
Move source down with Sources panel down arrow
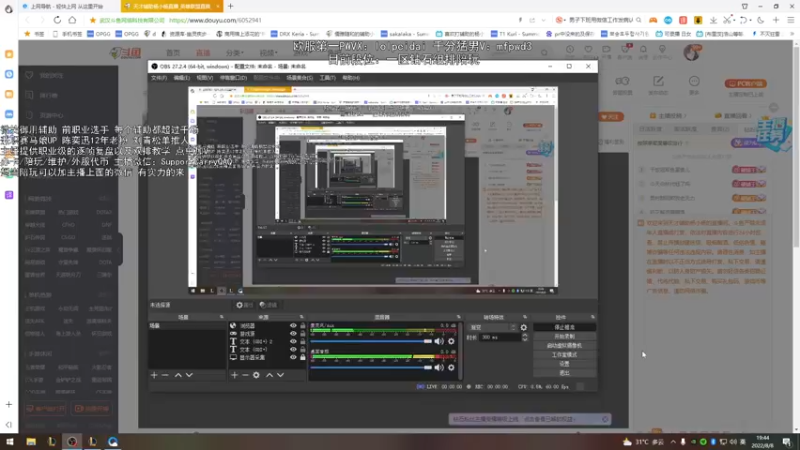tap(281, 375)
